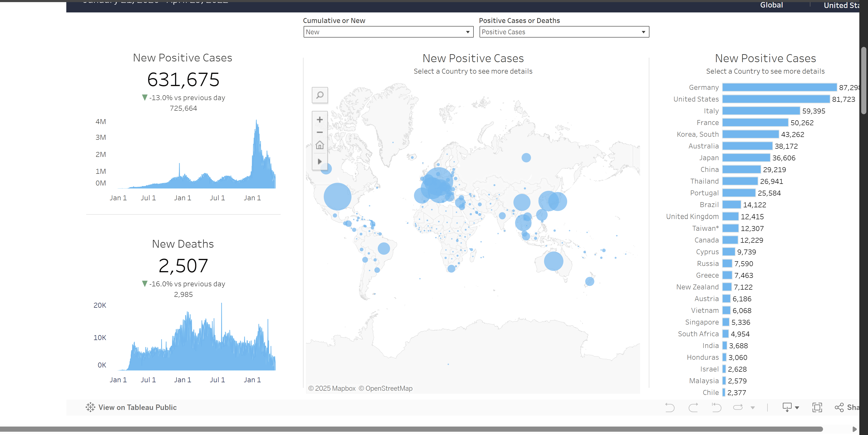
Task: Expand map tools arrow flyout
Action: point(320,162)
